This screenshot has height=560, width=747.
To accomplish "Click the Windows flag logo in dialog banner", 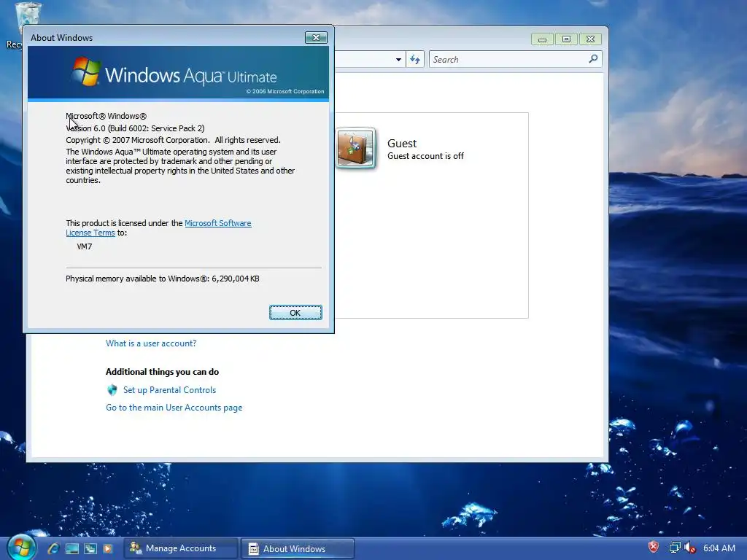I will [x=86, y=72].
